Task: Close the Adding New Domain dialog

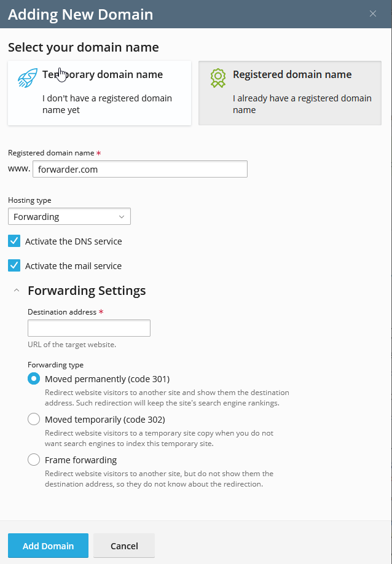Action: tap(372, 14)
